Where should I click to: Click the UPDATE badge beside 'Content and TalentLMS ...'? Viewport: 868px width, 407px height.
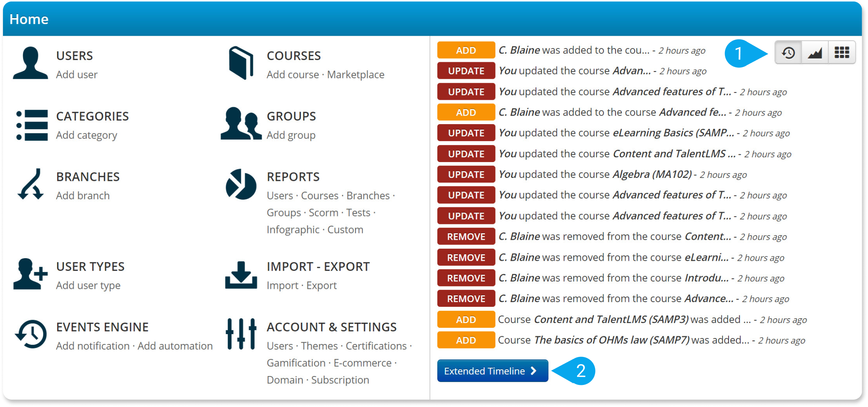(466, 154)
